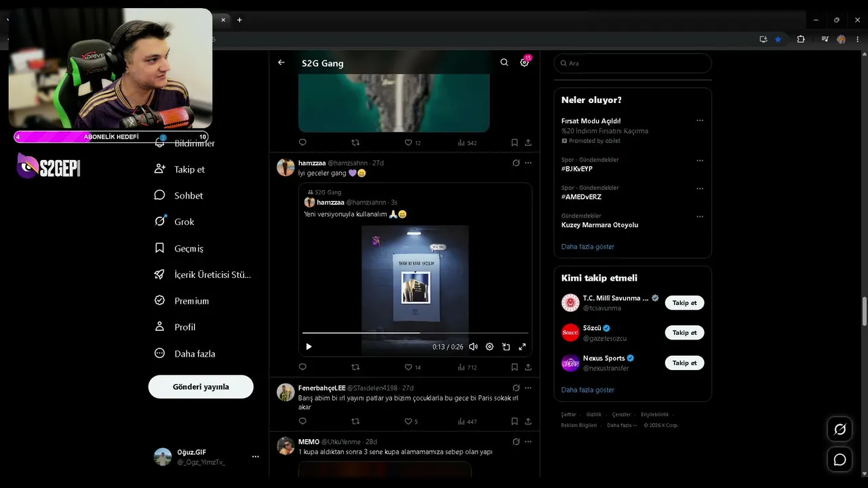Open FenerbahçeLEE's profile avatar
Image resolution: width=868 pixels, height=488 pixels.
tap(286, 392)
